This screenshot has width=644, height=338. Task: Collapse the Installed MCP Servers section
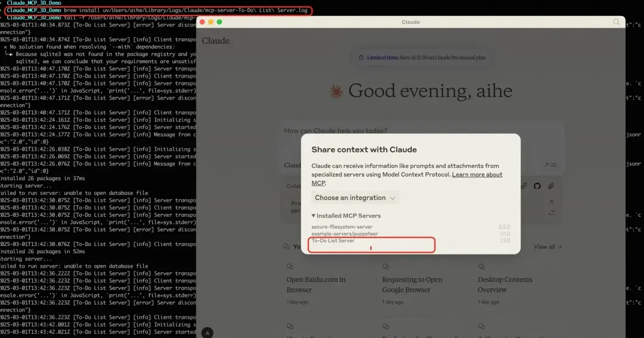pyautogui.click(x=346, y=216)
